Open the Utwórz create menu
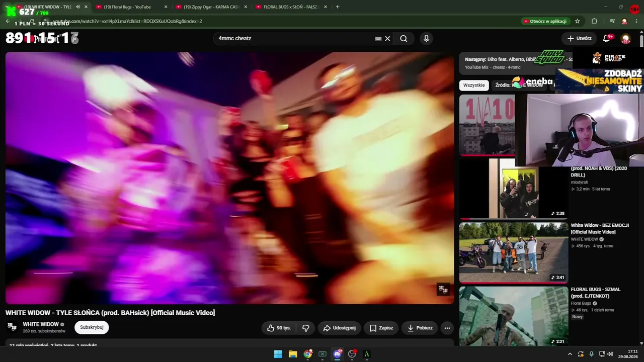 tap(579, 39)
